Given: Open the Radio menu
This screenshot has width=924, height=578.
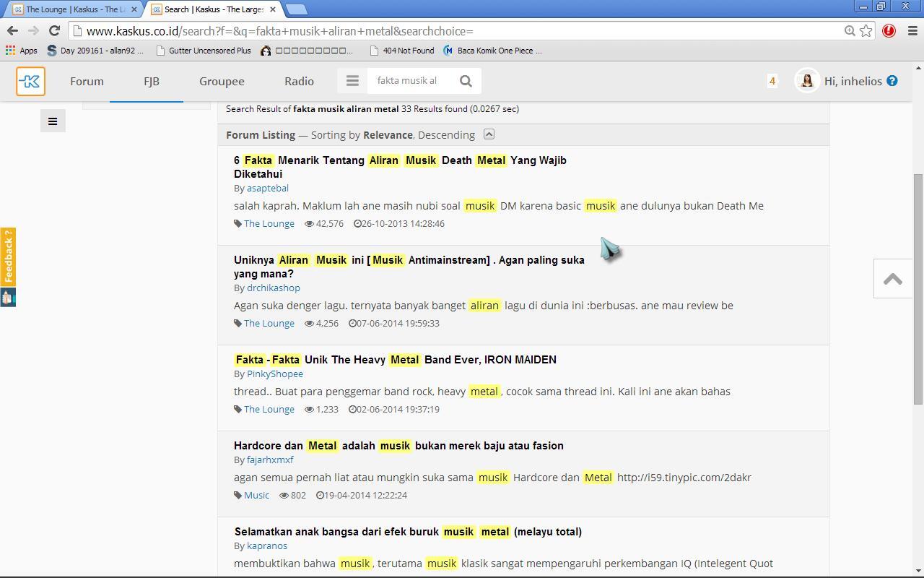Looking at the screenshot, I should [299, 81].
